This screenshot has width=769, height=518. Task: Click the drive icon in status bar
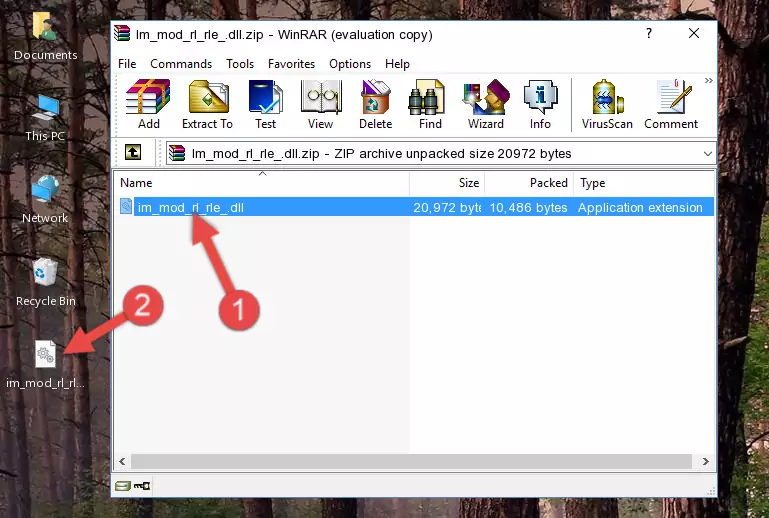(x=123, y=486)
